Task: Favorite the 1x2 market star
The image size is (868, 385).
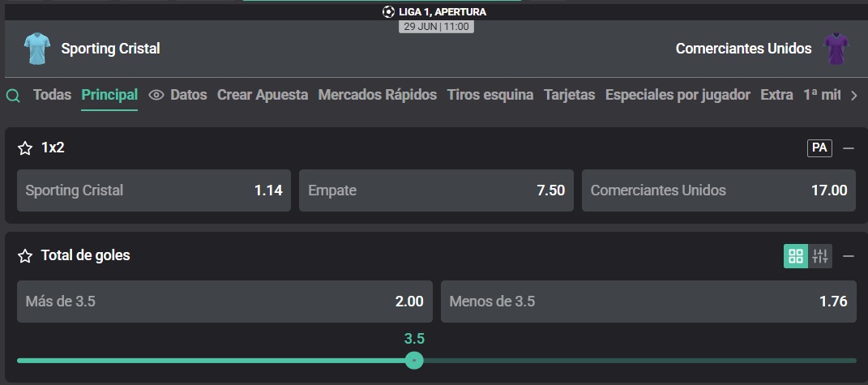Action: (25, 148)
